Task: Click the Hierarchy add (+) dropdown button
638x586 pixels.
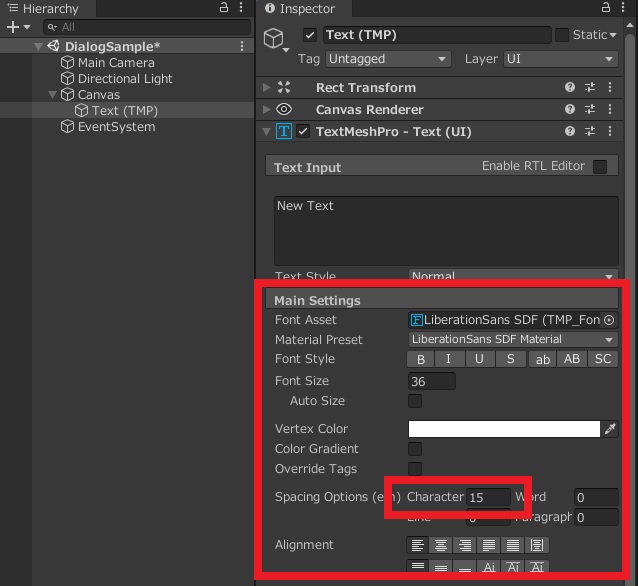Action: point(18,27)
